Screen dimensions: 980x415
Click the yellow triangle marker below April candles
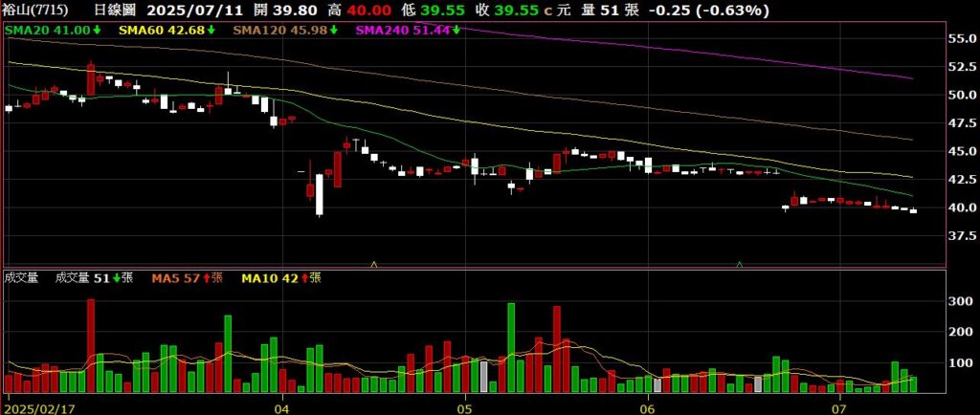pyautogui.click(x=373, y=262)
